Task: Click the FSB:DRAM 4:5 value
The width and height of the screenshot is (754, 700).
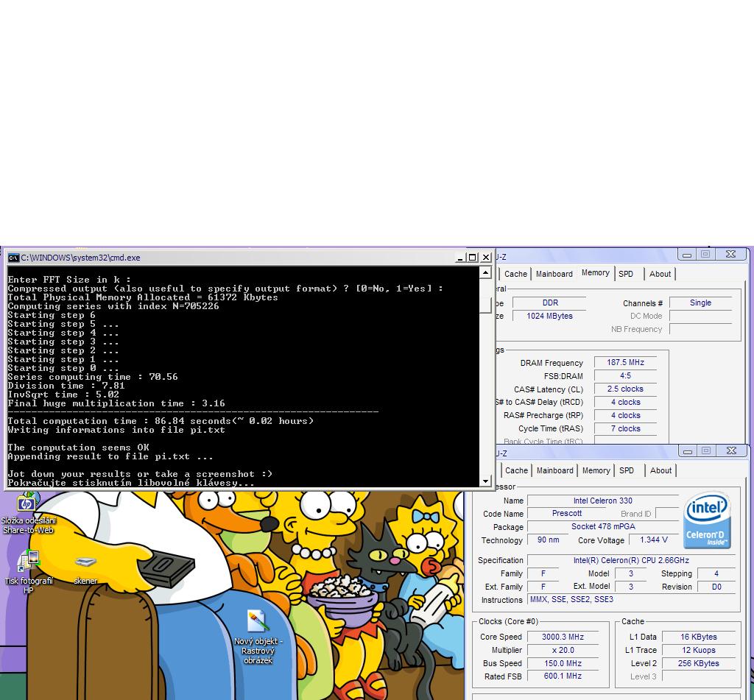Action: tap(625, 376)
